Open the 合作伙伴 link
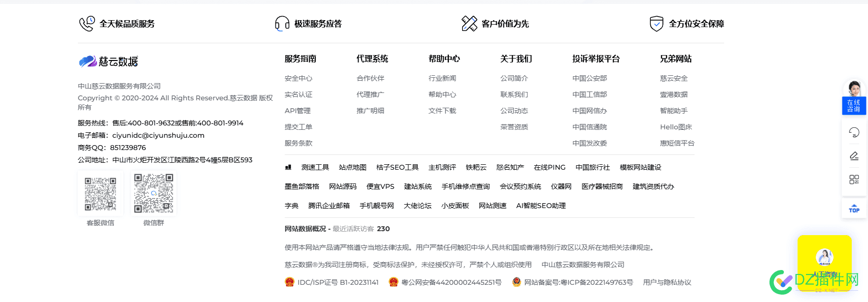 (x=370, y=78)
